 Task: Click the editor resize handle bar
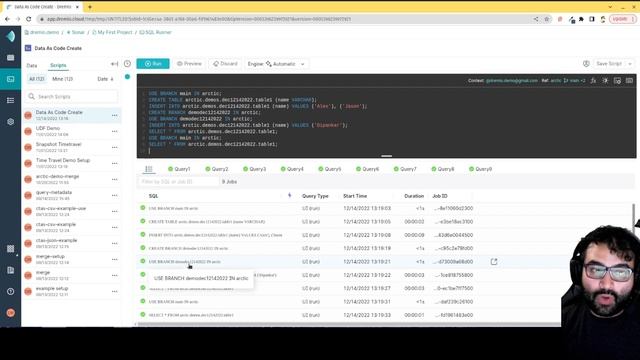[x=387, y=156]
